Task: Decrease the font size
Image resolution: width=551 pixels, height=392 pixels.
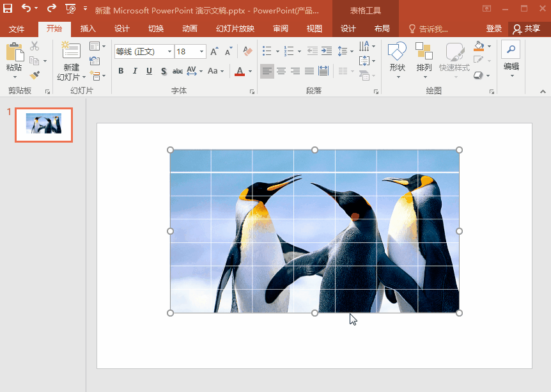Action: 228,52
